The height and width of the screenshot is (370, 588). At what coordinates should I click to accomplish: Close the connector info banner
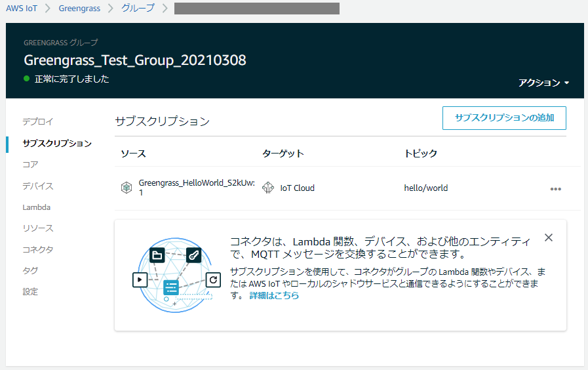pyautogui.click(x=548, y=237)
